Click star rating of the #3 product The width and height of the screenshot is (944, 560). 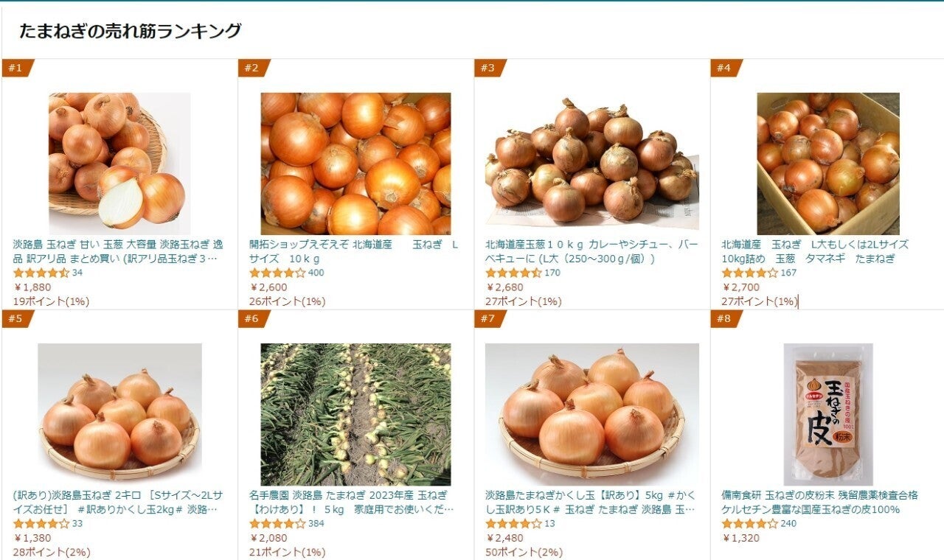(513, 273)
